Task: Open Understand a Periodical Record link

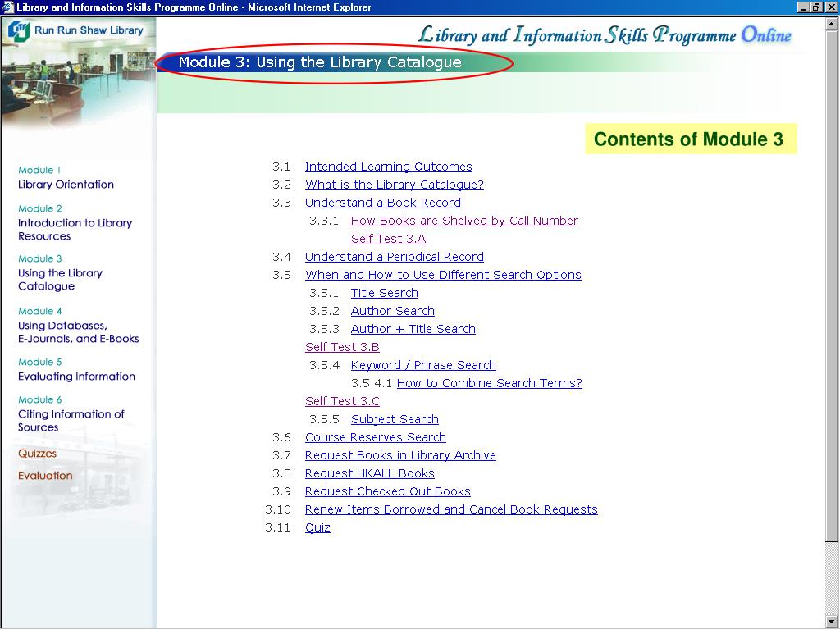Action: (395, 257)
